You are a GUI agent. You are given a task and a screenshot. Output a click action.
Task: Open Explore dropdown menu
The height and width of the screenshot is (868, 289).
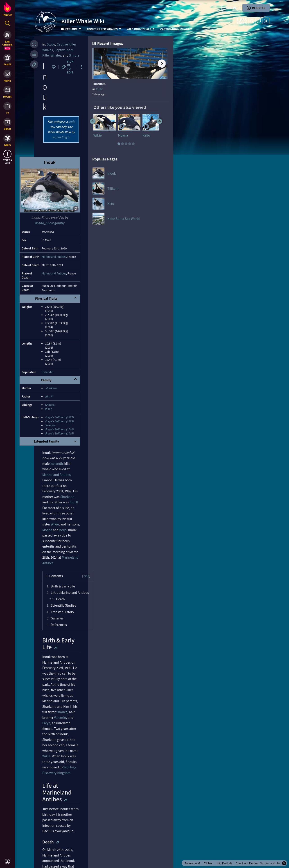(x=71, y=29)
